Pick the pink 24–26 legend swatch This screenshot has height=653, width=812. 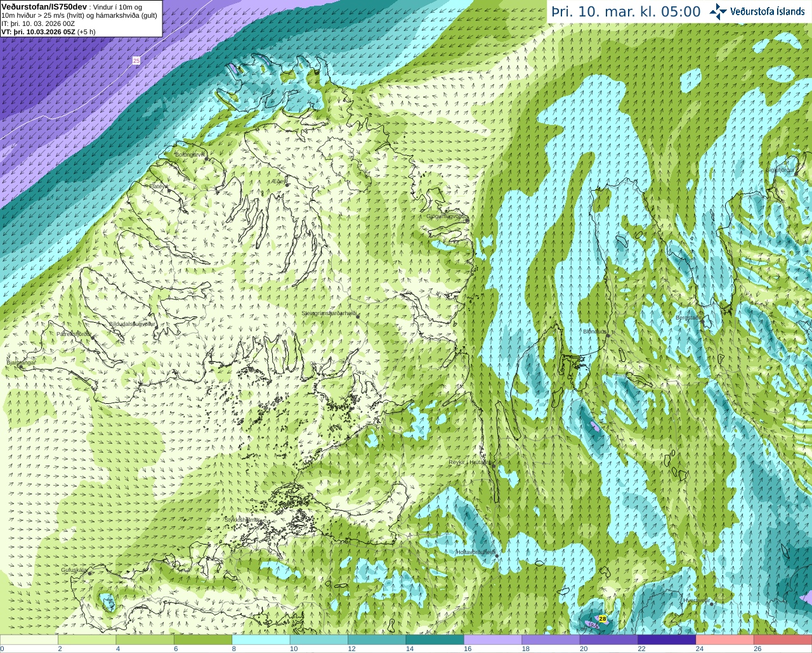tap(724, 640)
